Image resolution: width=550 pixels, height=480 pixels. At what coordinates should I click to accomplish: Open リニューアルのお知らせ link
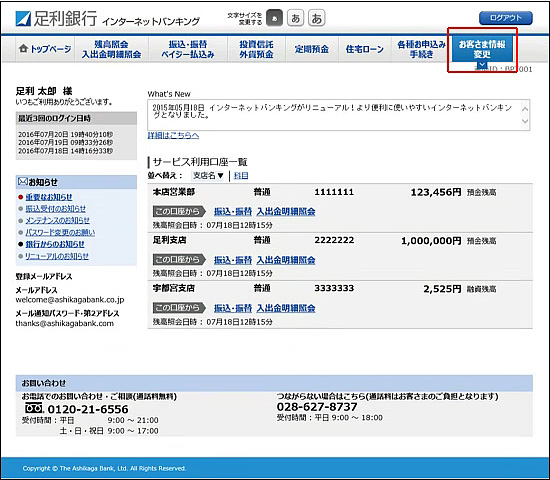[x=57, y=256]
